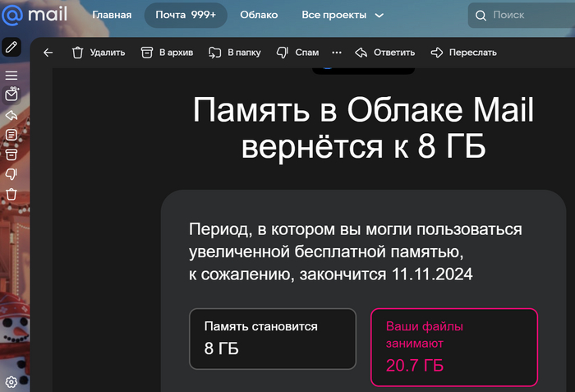Click the Ваши файлы занимают card
This screenshot has width=575, height=392.
click(454, 348)
